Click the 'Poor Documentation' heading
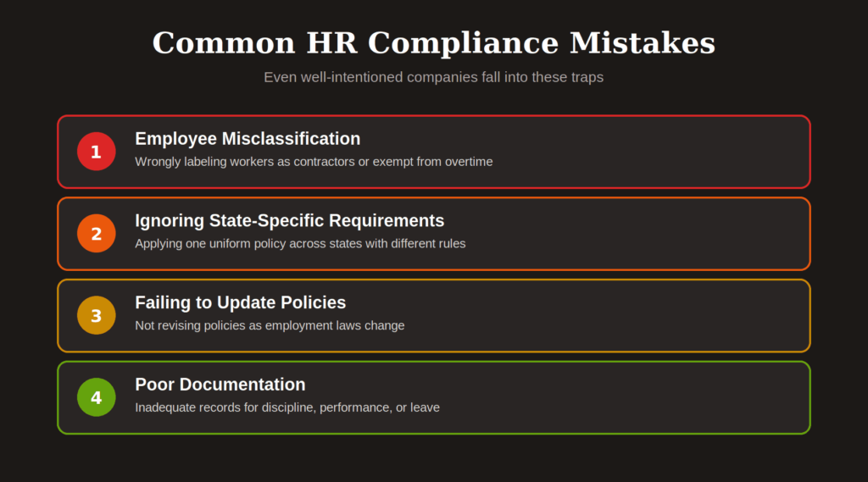The width and height of the screenshot is (868, 482). [x=220, y=384]
